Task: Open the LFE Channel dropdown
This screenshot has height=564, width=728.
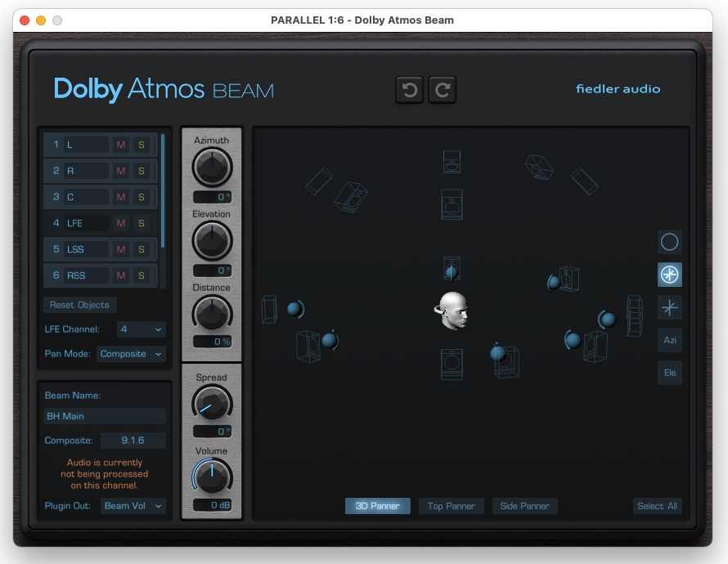Action: tap(142, 329)
